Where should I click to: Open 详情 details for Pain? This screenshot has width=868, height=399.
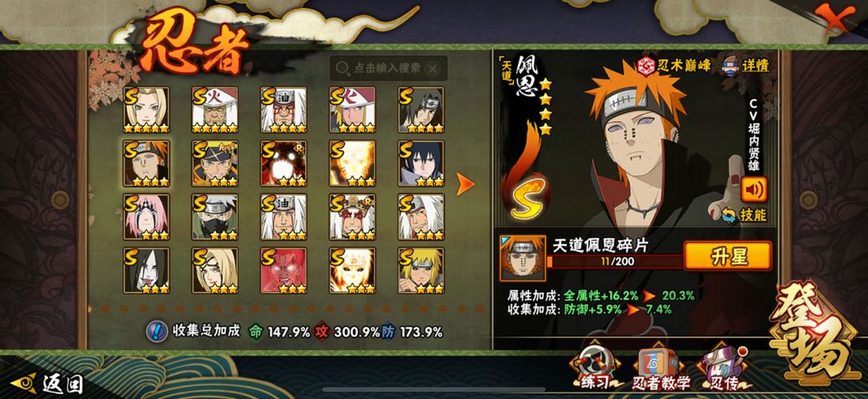(746, 65)
